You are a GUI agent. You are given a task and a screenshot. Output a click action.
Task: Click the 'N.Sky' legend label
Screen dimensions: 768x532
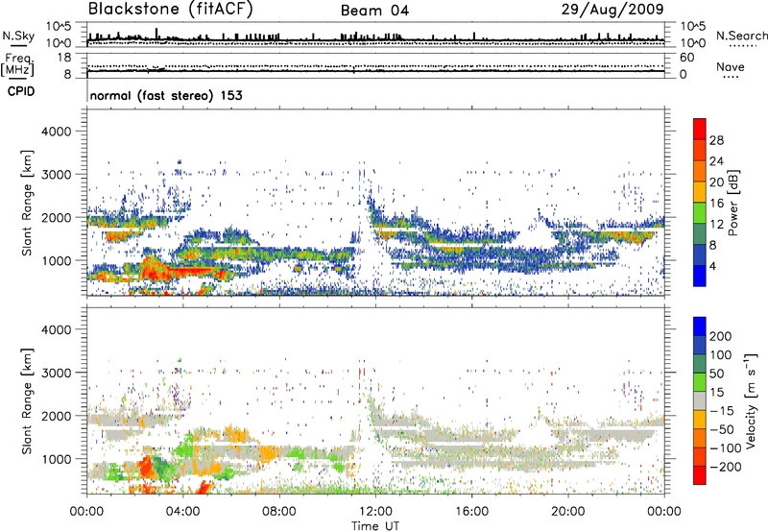point(18,36)
